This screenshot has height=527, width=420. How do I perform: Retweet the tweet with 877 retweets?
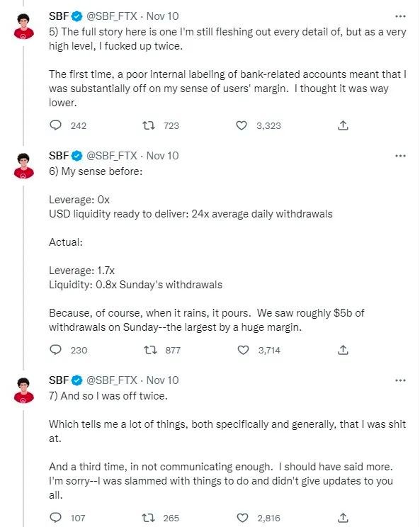click(150, 350)
